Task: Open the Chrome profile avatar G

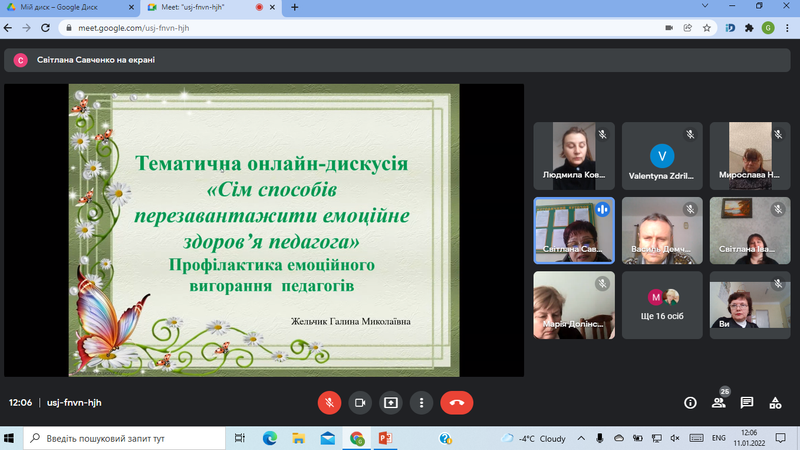Action: (768, 28)
